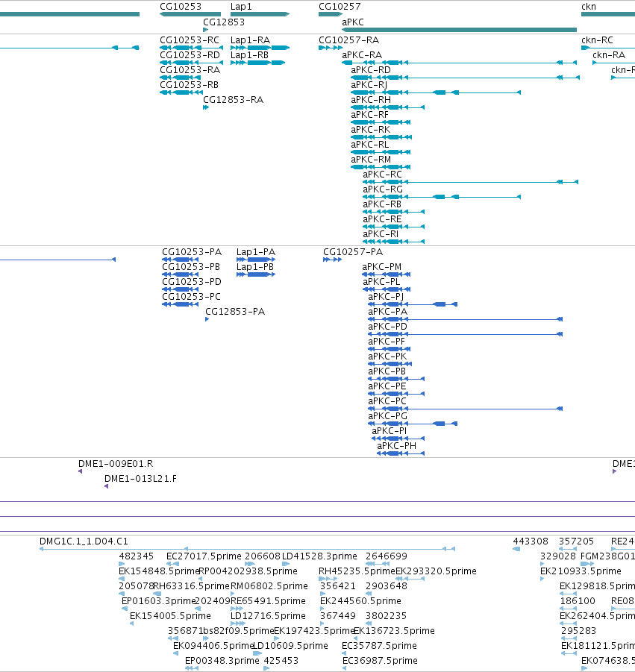Click transcript aPKC-RC
Screen dimensions: 635x672
point(383,175)
